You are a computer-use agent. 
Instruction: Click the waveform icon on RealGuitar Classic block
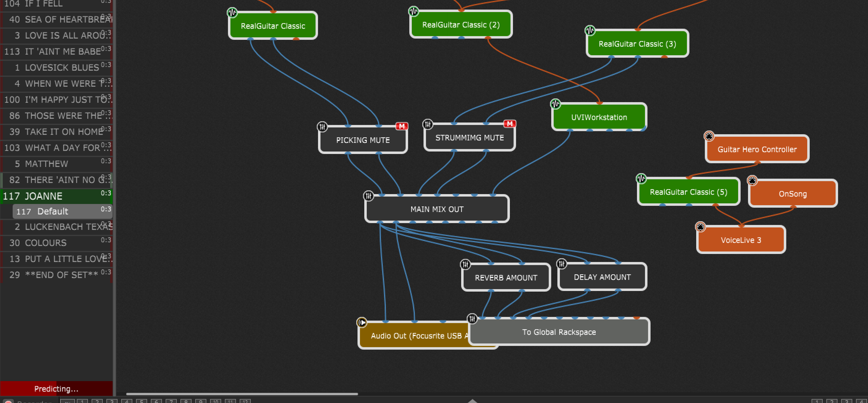point(232,13)
